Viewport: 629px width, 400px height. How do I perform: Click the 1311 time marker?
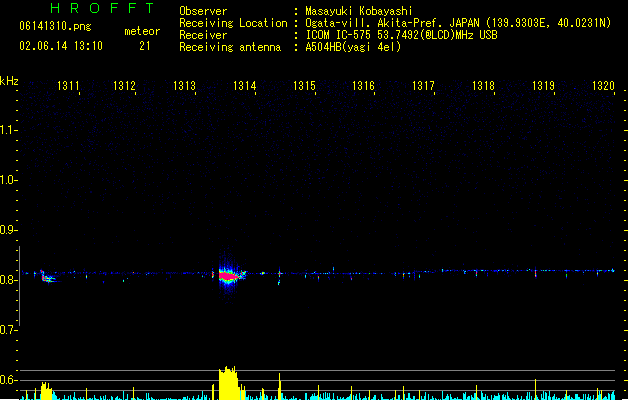point(68,86)
